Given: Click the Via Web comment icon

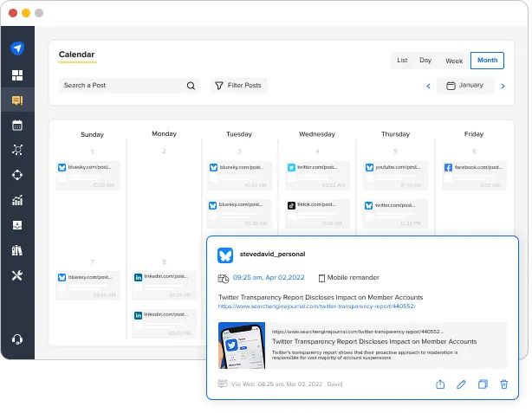Looking at the screenshot, I should click(222, 384).
